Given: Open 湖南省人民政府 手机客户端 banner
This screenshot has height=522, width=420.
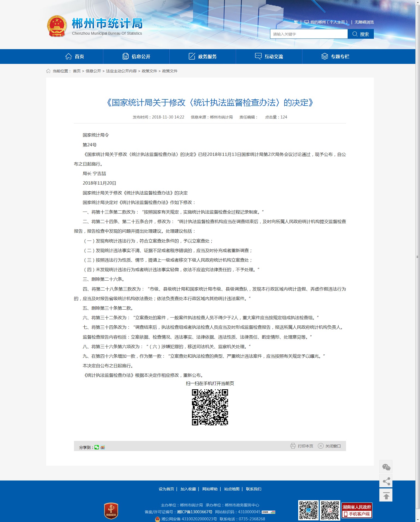Looking at the screenshot, I should [x=357, y=511].
